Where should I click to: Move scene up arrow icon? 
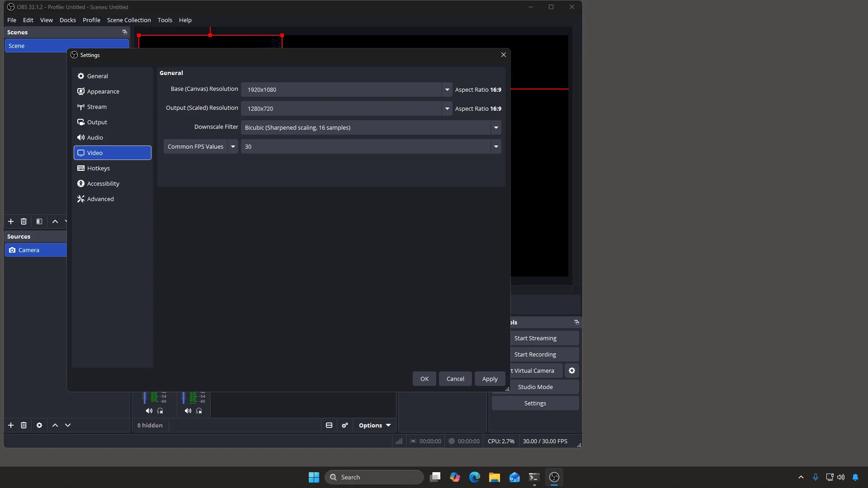pos(55,221)
